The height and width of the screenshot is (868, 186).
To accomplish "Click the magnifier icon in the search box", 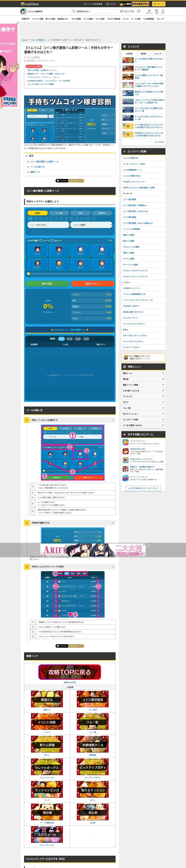I will pyautogui.click(x=74, y=11).
